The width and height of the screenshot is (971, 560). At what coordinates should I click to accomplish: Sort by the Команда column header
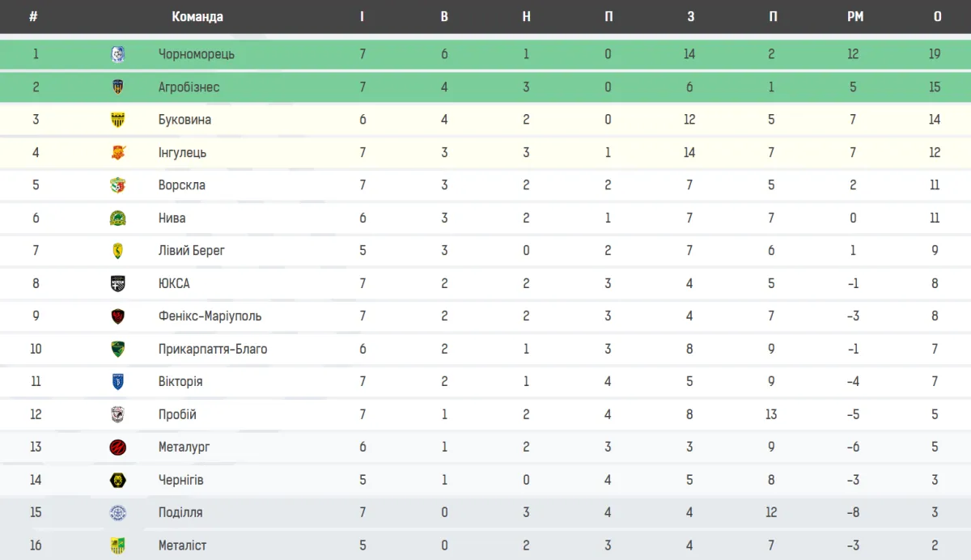coord(197,16)
